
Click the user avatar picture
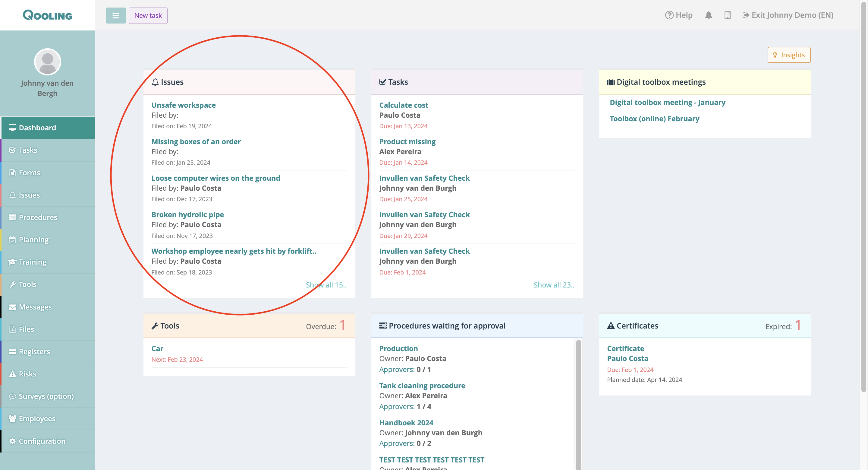(x=48, y=62)
